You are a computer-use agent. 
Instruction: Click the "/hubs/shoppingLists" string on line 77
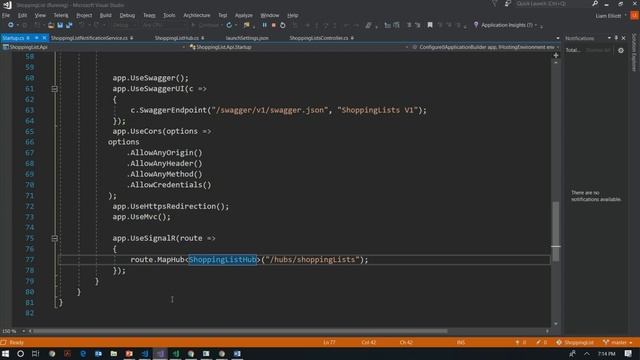point(313,260)
